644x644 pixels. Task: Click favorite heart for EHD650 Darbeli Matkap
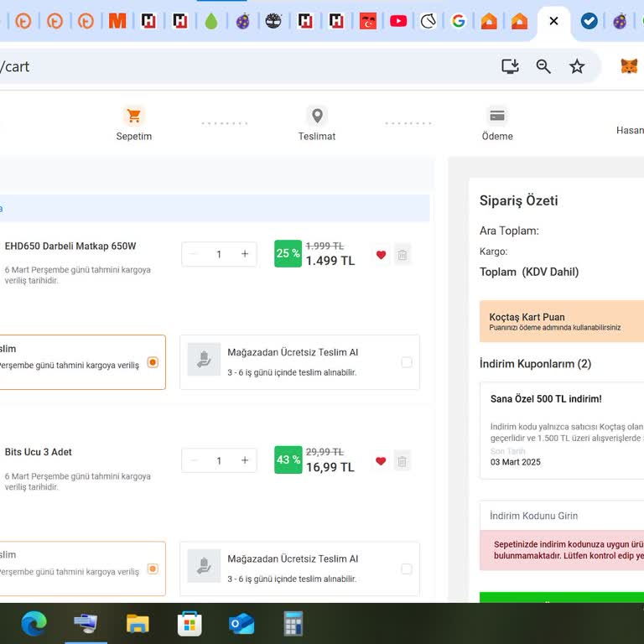coord(381,255)
